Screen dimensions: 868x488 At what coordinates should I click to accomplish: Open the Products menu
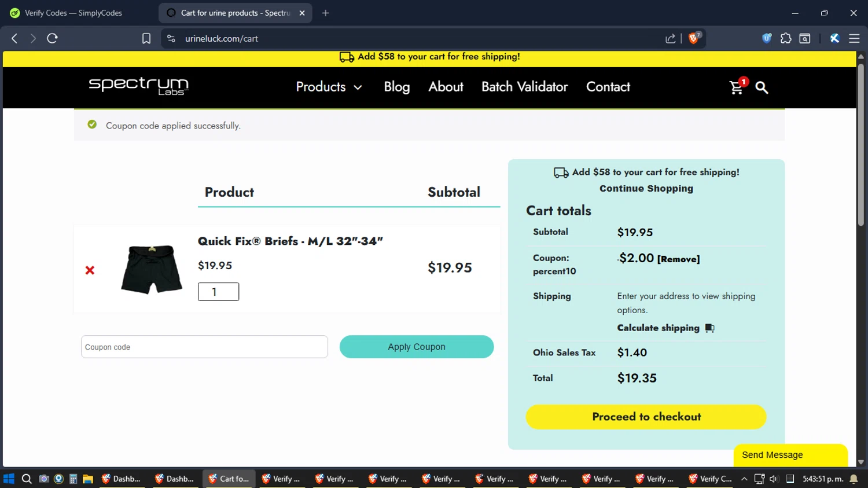tap(321, 87)
